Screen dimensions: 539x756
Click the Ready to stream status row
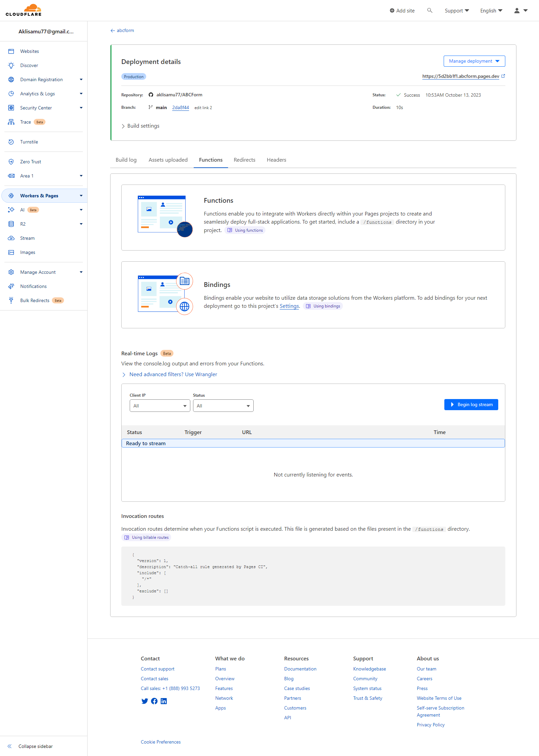click(313, 443)
